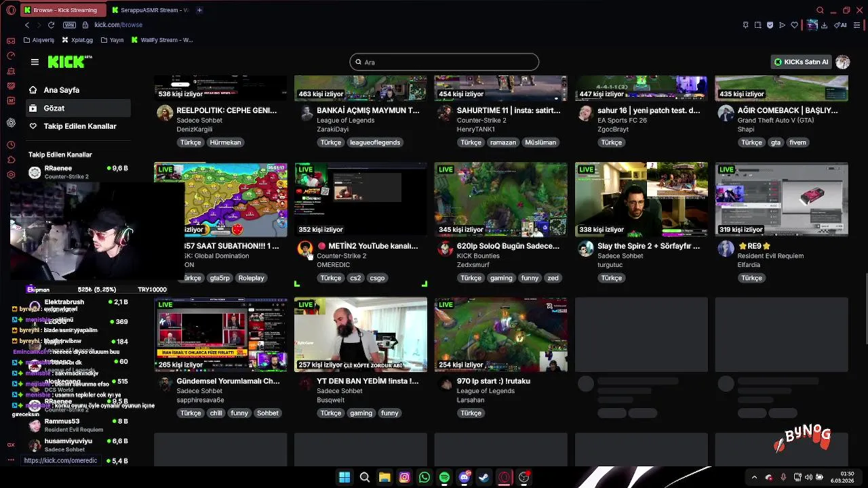Open RRaenee in followed channels list
The image size is (868, 488).
pyautogui.click(x=78, y=172)
